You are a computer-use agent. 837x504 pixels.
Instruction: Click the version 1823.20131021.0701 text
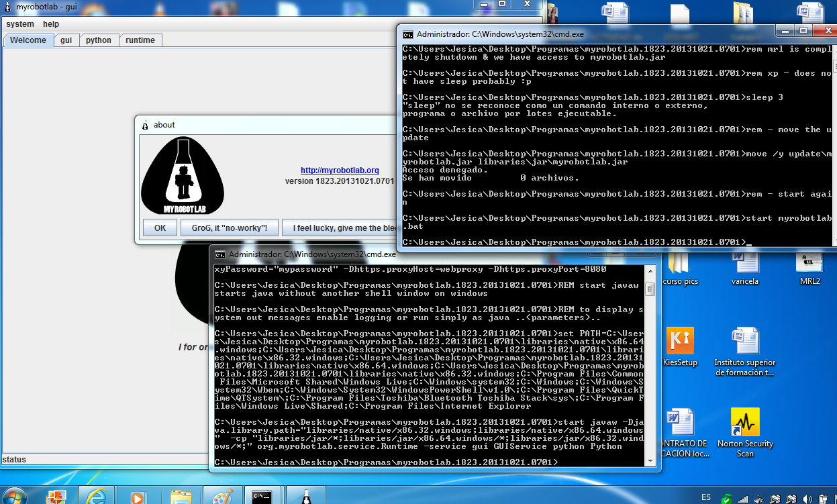[x=339, y=181]
